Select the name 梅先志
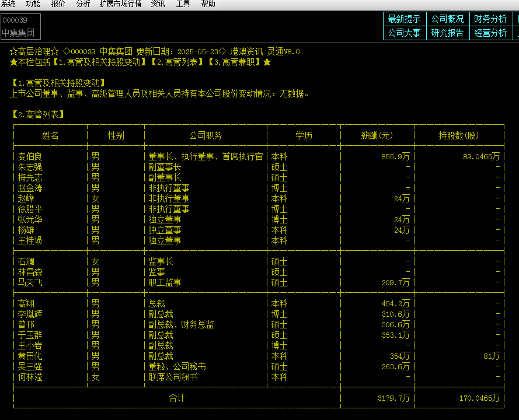 tap(30, 177)
